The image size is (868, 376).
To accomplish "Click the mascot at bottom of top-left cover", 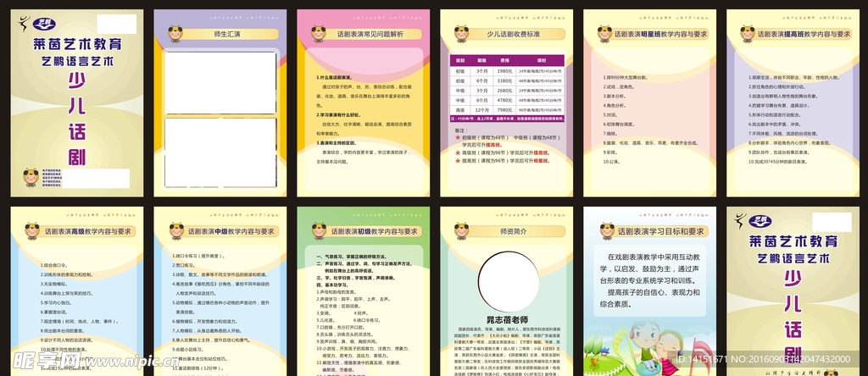I will point(31,178).
